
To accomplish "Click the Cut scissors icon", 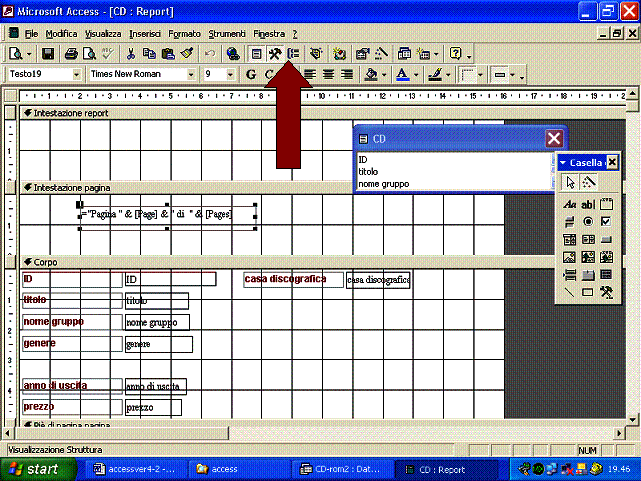I will 131,54.
